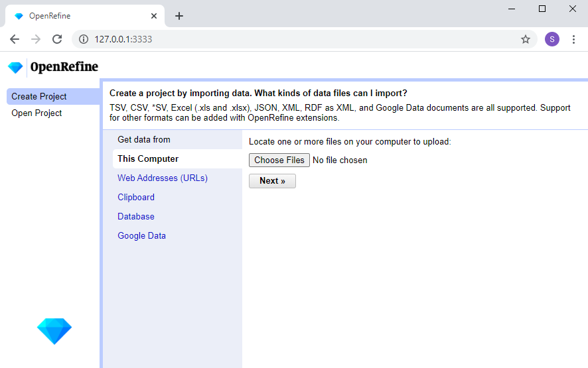Image resolution: width=588 pixels, height=368 pixels.
Task: Select the Create Project tab
Action: point(53,96)
